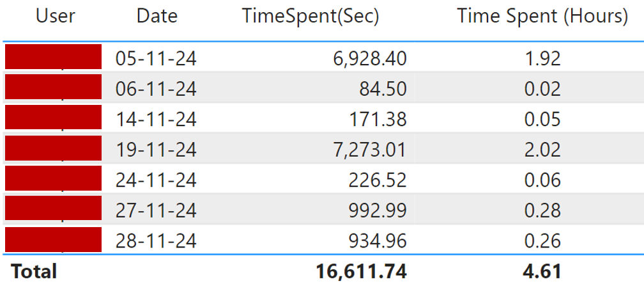Image resolution: width=644 pixels, height=293 pixels.
Task: Click the TimeSpent(Sec) column header
Action: coord(311,17)
